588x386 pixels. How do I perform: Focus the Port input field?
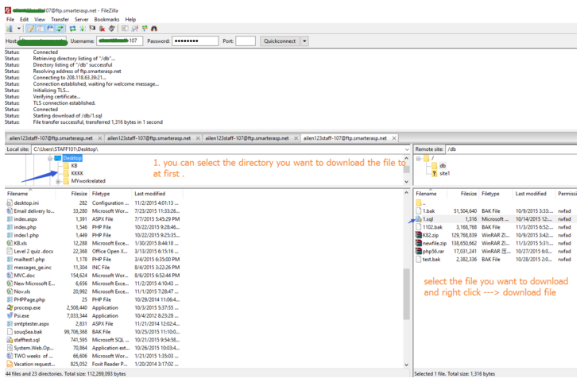click(x=246, y=41)
